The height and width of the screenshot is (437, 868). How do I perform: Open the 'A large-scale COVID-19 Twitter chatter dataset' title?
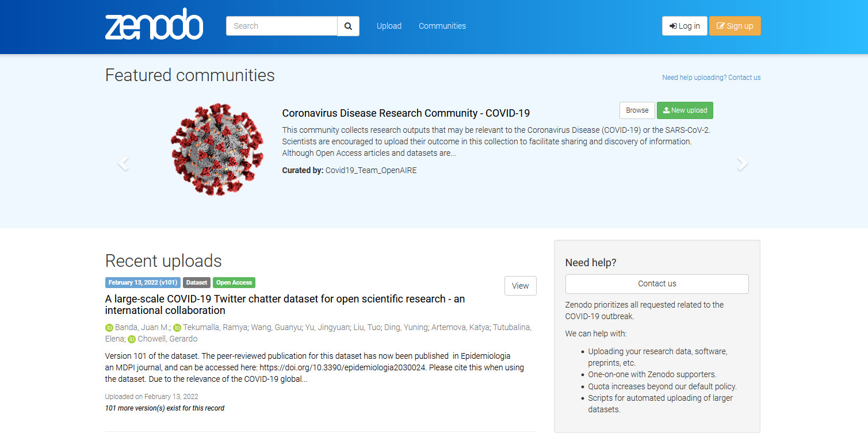[285, 305]
